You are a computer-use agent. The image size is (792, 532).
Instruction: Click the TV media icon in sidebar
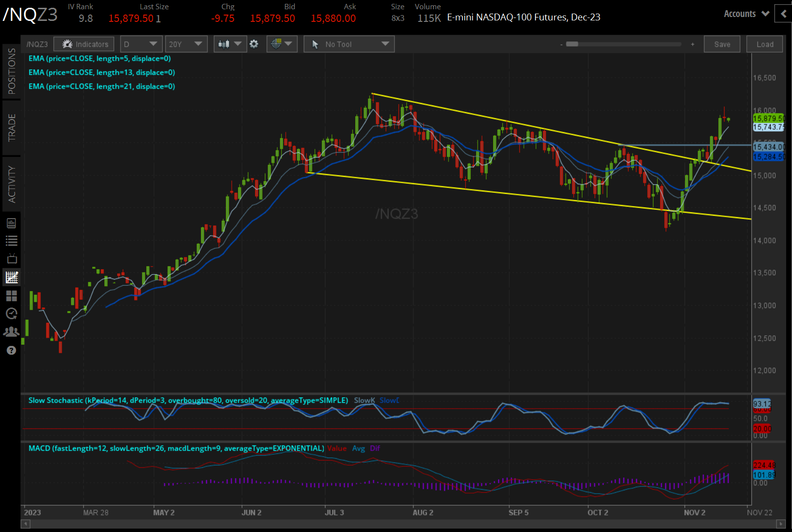(x=12, y=259)
